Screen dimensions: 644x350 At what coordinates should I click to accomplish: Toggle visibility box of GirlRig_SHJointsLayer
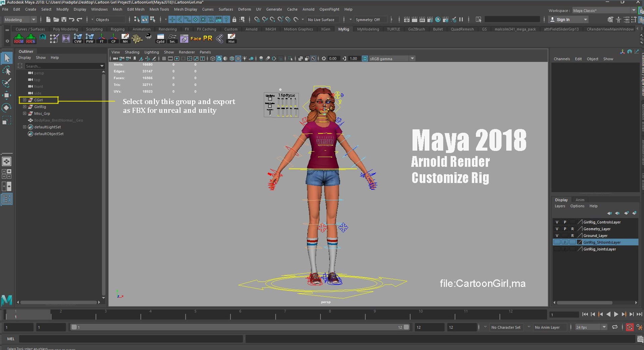pyautogui.click(x=557, y=242)
